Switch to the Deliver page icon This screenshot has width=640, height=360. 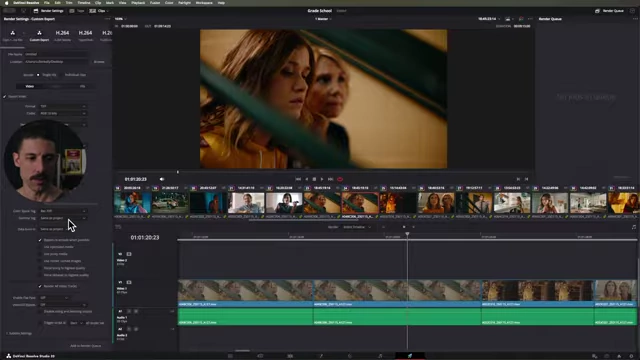click(410, 356)
